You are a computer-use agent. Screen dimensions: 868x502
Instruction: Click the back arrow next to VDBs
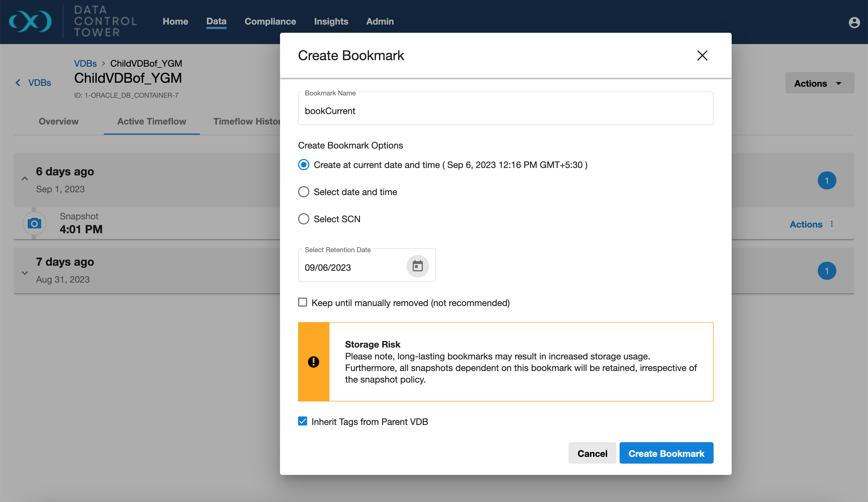[18, 83]
